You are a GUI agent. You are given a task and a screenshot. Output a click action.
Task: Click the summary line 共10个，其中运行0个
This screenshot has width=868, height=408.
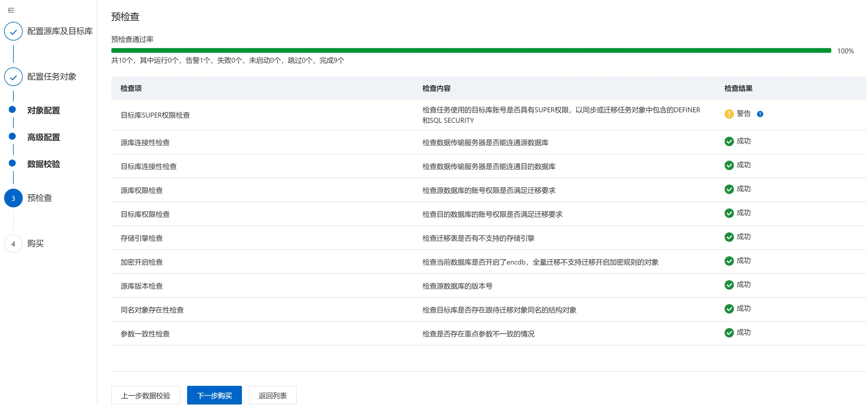pyautogui.click(x=228, y=60)
